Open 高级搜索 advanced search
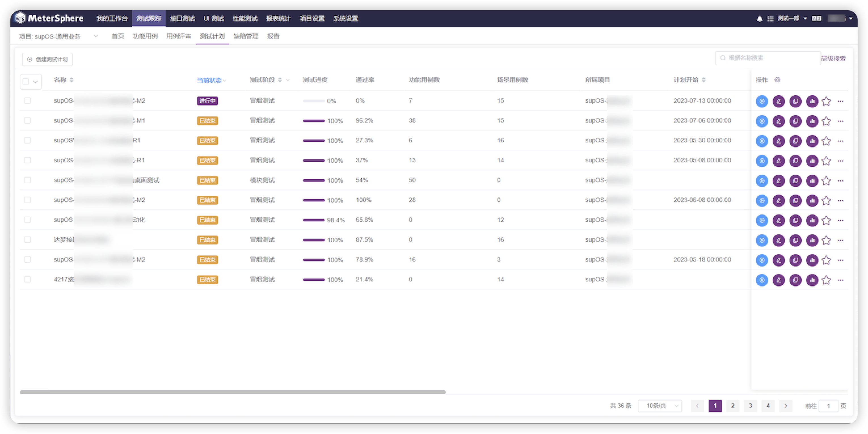Screen dimensions: 868x434 pyautogui.click(x=833, y=59)
